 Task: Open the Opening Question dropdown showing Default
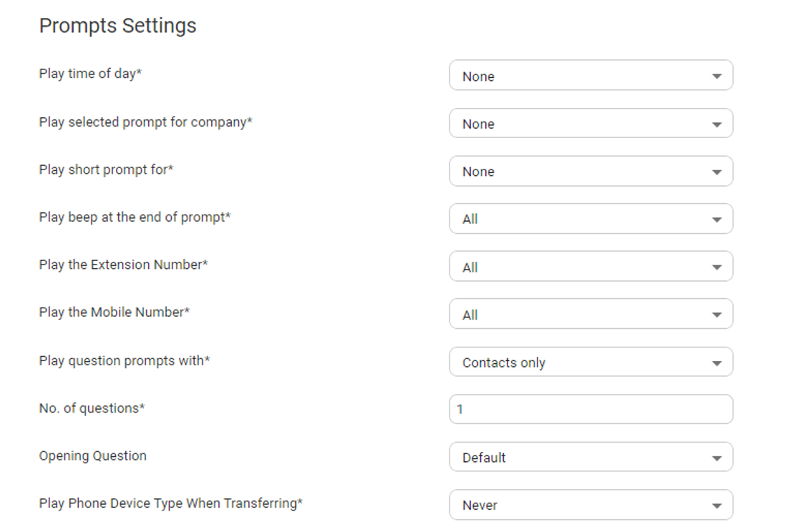[590, 458]
